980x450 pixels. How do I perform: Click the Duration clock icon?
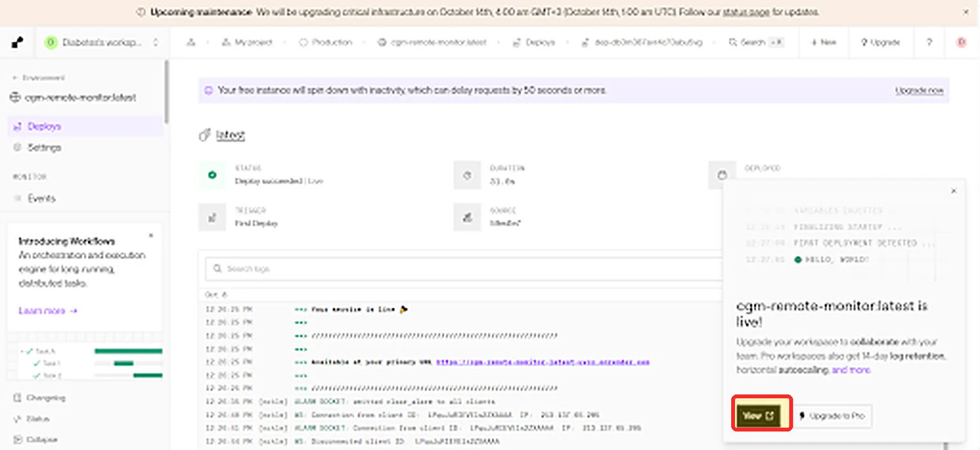pos(467,175)
